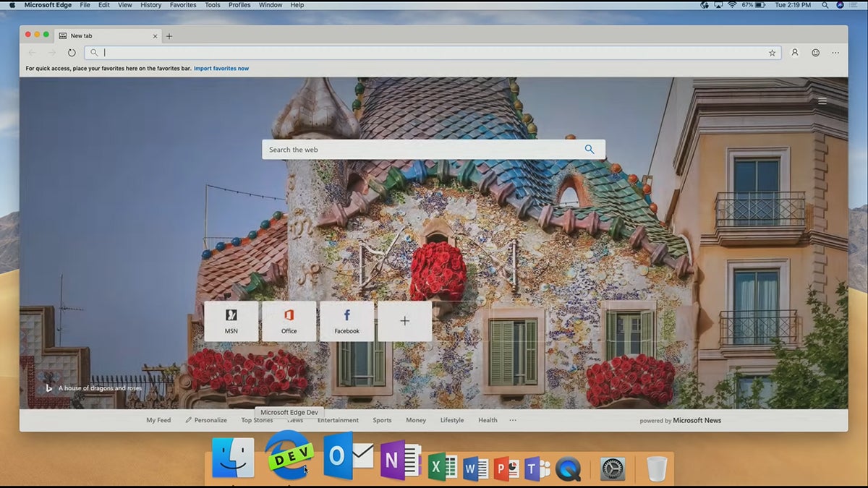The height and width of the screenshot is (488, 868).
Task: Open the Office quick link tile
Action: (x=289, y=321)
